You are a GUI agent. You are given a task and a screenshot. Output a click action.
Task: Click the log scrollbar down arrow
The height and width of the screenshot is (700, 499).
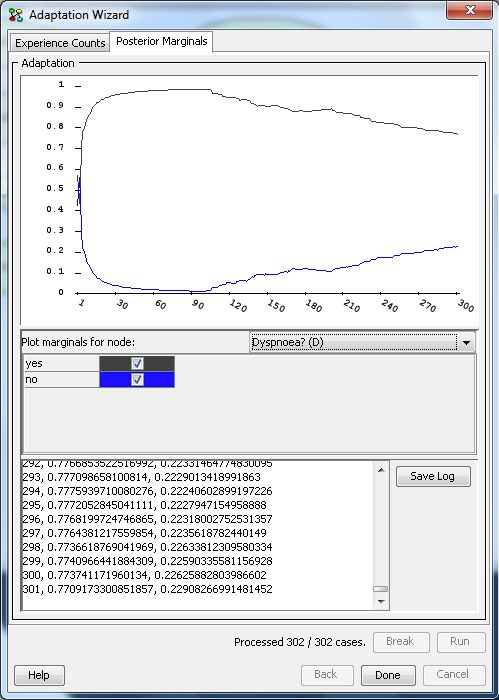tap(381, 601)
